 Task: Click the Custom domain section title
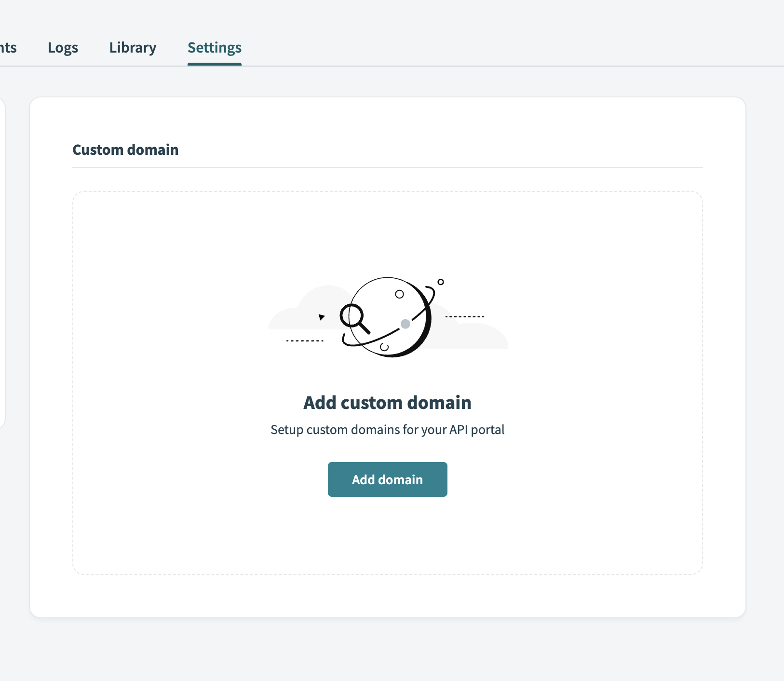[125, 150]
